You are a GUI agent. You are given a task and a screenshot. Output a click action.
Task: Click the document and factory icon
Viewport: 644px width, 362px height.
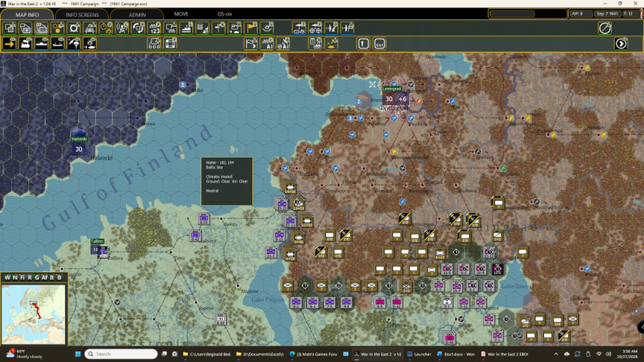(x=315, y=43)
